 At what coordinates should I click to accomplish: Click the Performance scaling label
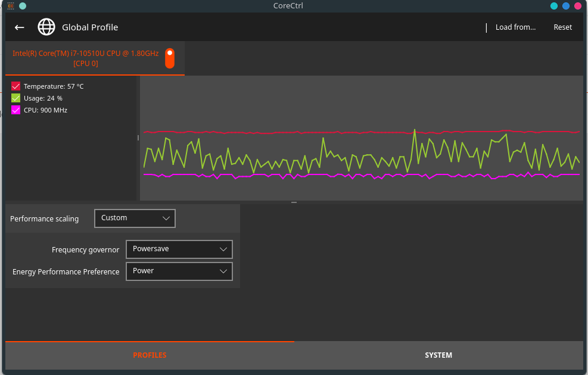[x=44, y=219]
